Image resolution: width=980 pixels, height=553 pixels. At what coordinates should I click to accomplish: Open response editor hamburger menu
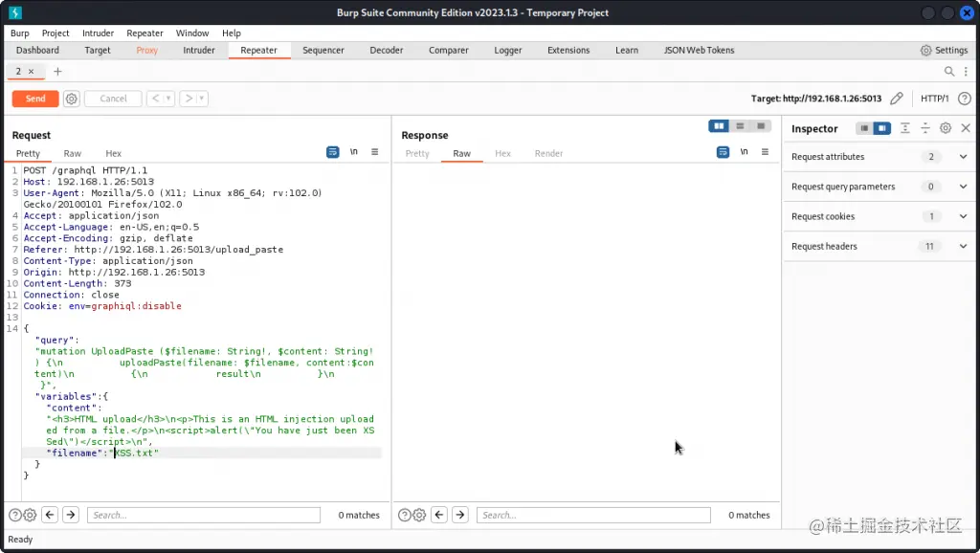765,152
